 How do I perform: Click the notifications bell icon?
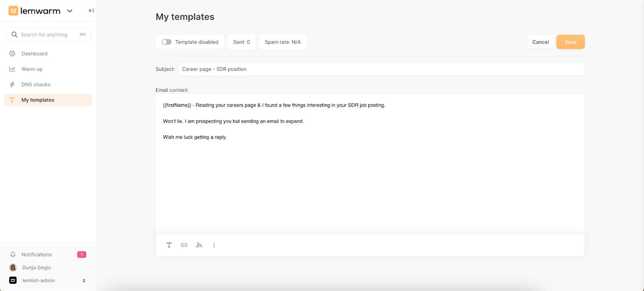(13, 254)
